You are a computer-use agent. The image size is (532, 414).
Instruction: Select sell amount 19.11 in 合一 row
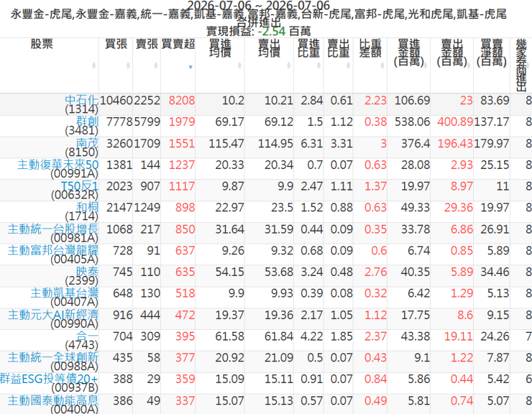point(459,336)
